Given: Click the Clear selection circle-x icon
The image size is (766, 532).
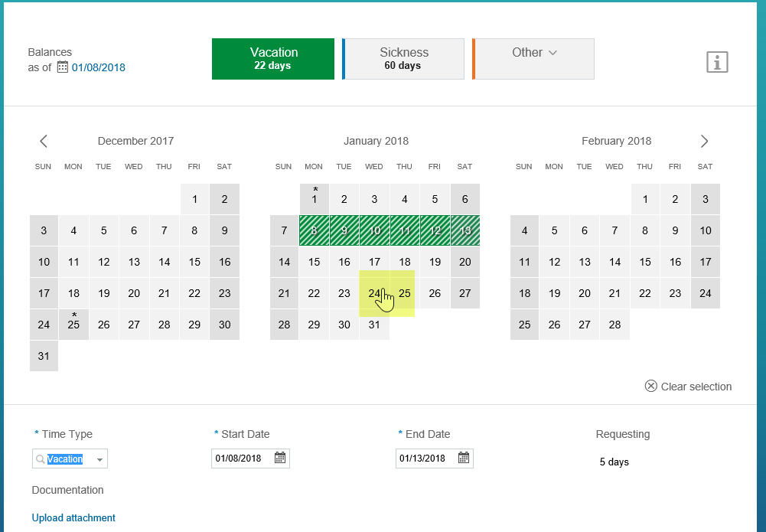Looking at the screenshot, I should click(650, 386).
